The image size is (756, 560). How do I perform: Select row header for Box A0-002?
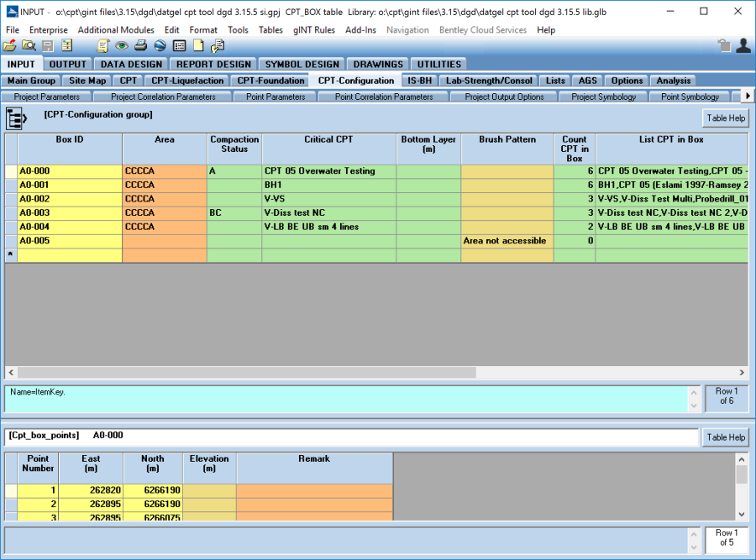pos(11,199)
